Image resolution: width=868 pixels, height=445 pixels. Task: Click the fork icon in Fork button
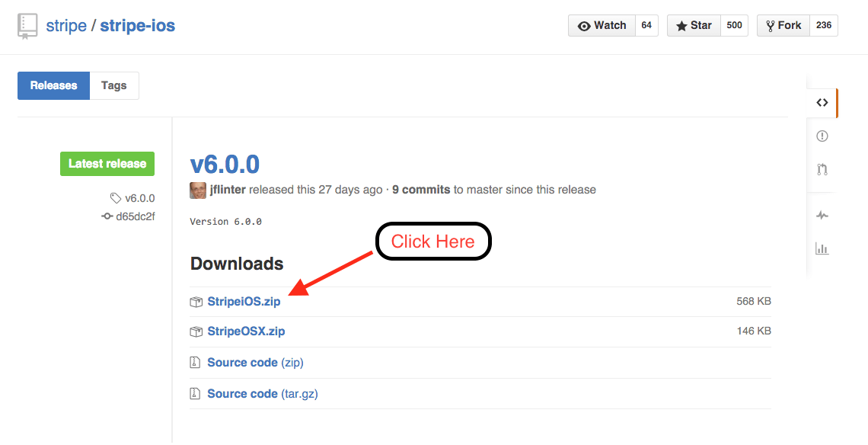point(770,26)
